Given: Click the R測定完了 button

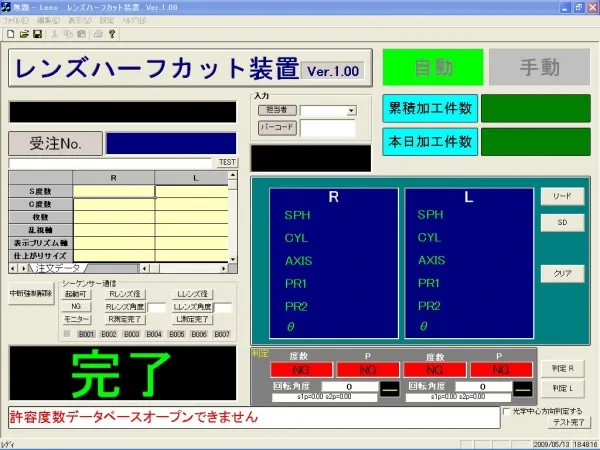Looking at the screenshot, I should 125,319.
